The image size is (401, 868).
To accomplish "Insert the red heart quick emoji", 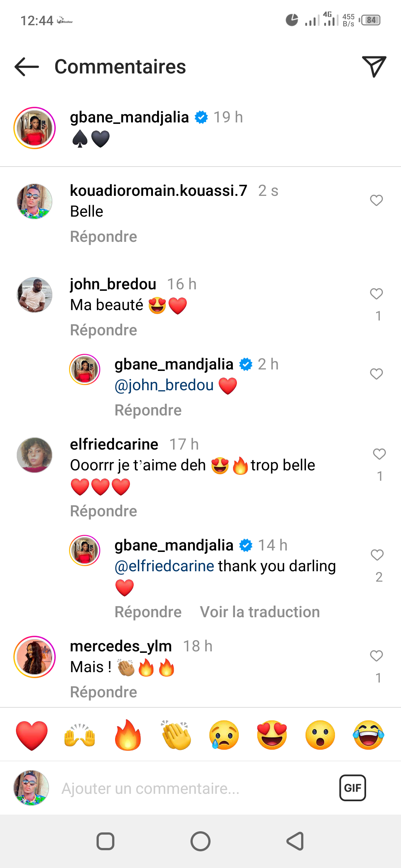I will [32, 735].
